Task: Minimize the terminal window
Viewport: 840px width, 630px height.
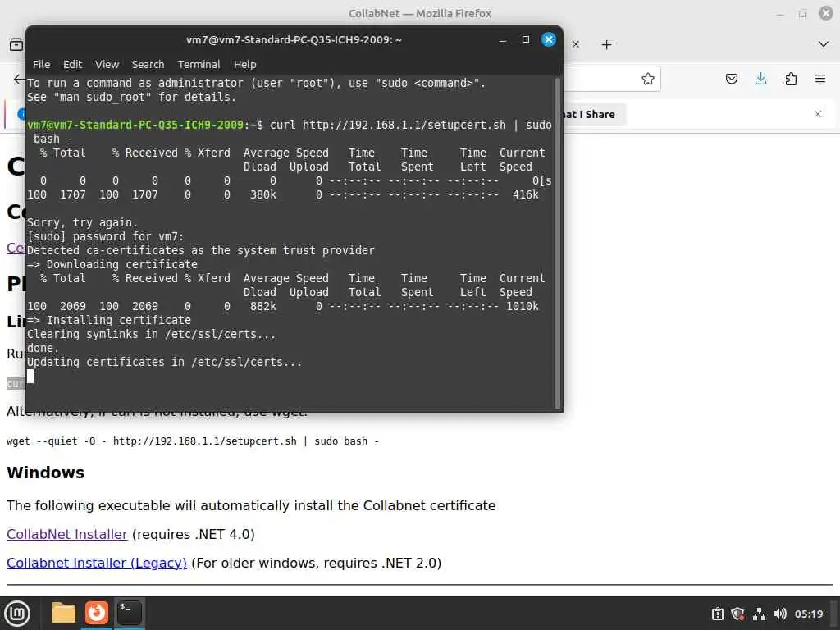Action: pyautogui.click(x=503, y=40)
